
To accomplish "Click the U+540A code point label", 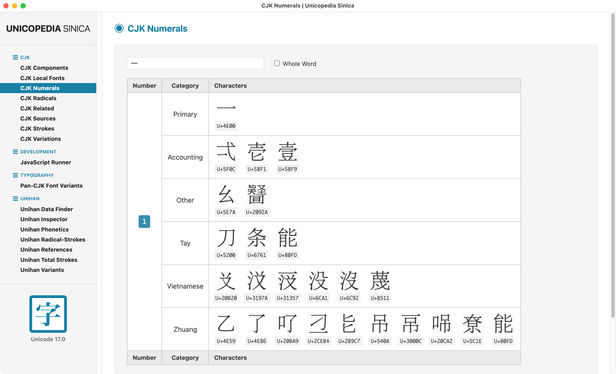I will (380, 341).
